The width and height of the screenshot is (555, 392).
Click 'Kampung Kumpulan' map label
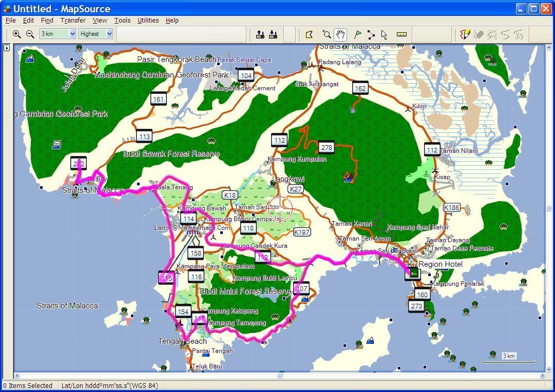pos(297,159)
